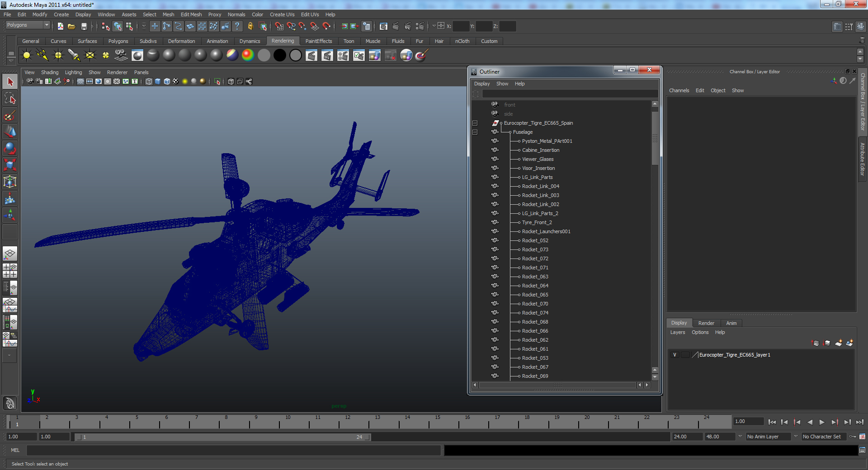Open the Create UVs menu
Viewport: 868px width, 470px height.
coord(282,14)
